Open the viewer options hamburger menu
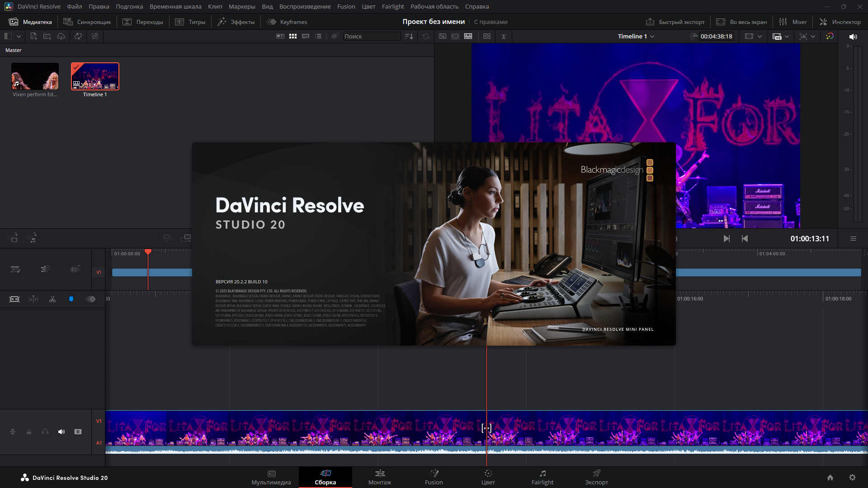The image size is (868, 488). tap(853, 239)
